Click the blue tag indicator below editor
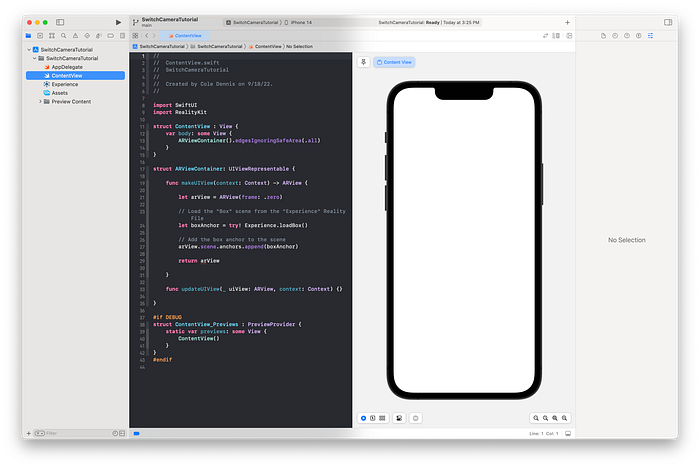This screenshot has height=468, width=700. tap(137, 433)
